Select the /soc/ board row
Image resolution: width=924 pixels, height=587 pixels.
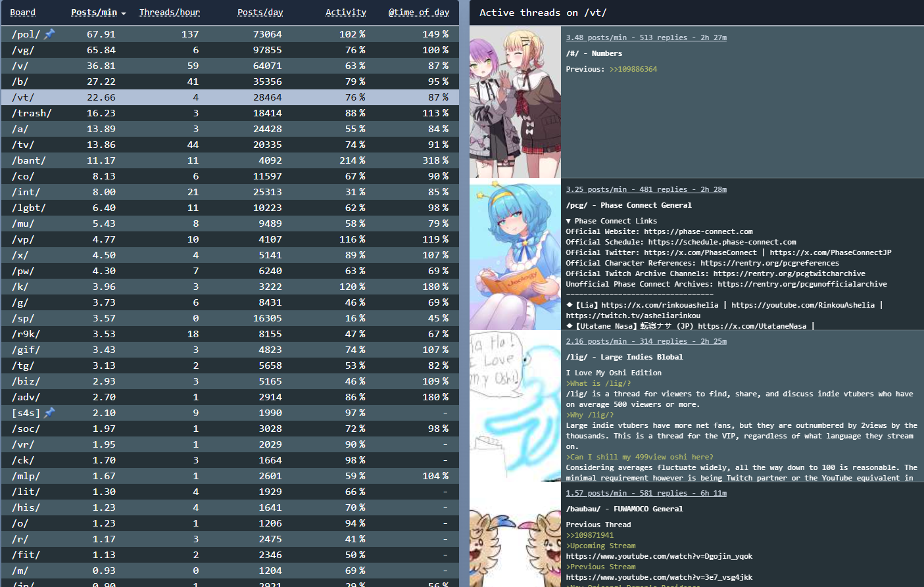[x=230, y=429]
